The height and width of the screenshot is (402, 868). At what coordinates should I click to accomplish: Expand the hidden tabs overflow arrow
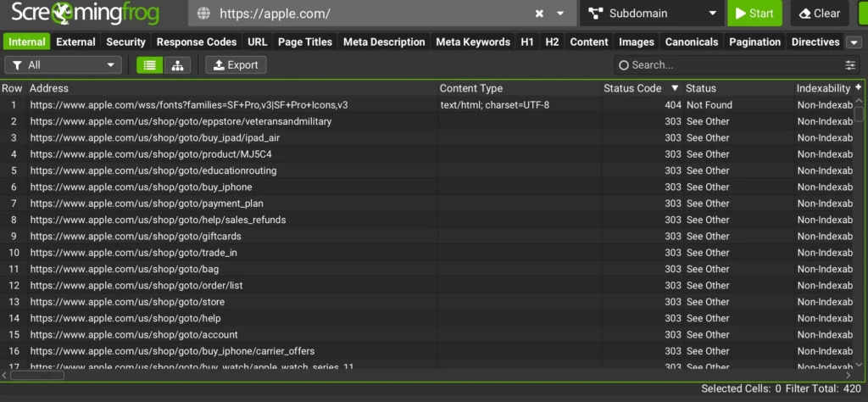pos(854,42)
